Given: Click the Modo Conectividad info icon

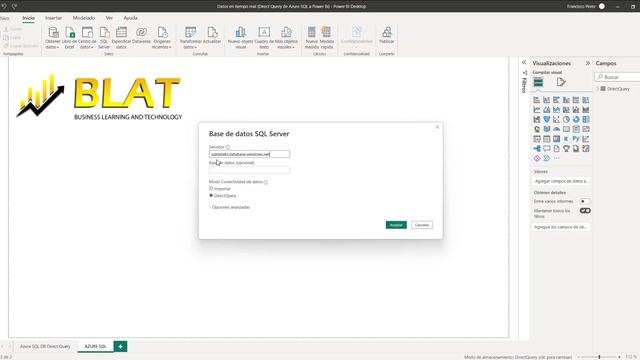Looking at the screenshot, I should tap(266, 182).
